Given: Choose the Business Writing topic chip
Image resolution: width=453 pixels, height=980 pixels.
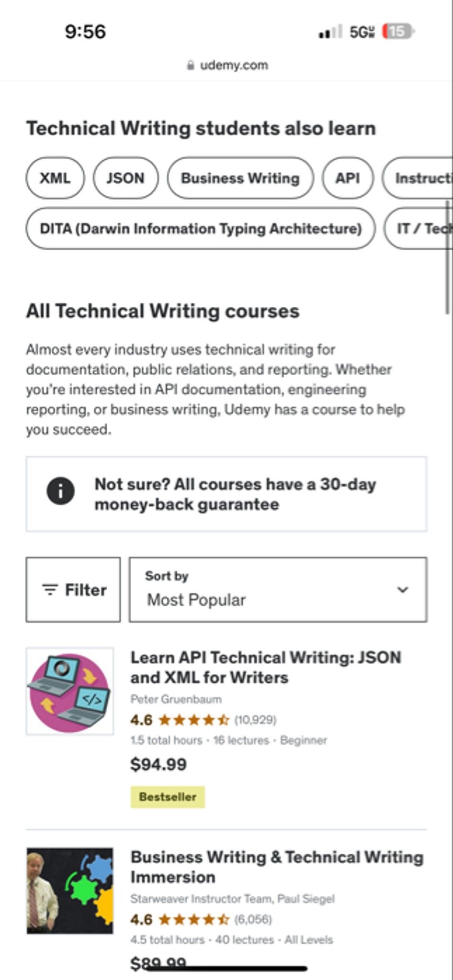Looking at the screenshot, I should pyautogui.click(x=240, y=178).
